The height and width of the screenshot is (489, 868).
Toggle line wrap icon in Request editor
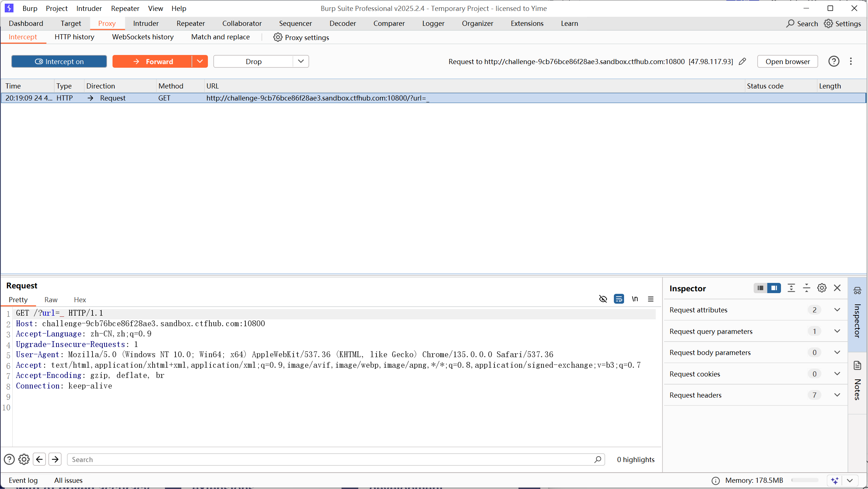pyautogui.click(x=619, y=299)
